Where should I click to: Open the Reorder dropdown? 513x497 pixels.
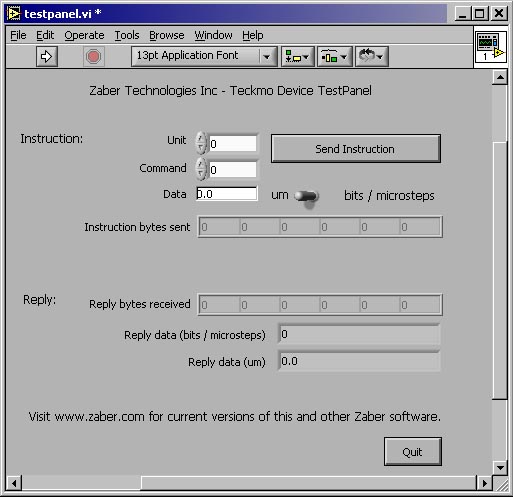pos(372,56)
